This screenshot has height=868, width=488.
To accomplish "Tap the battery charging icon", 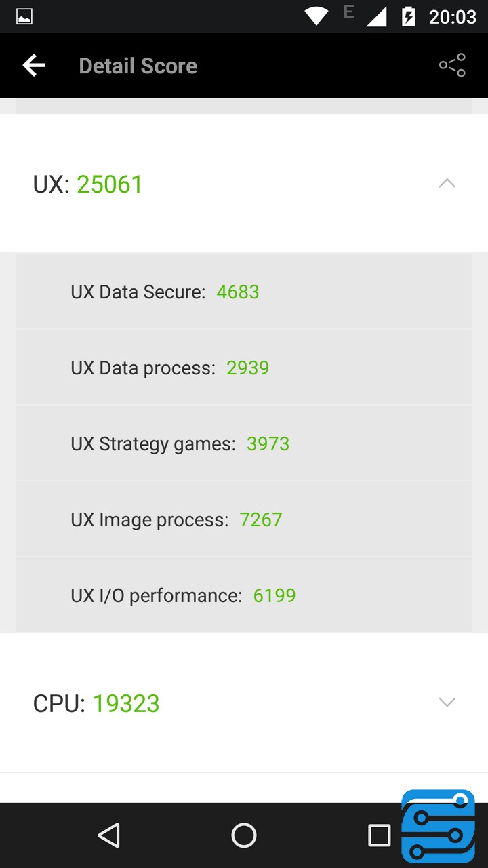I will click(408, 16).
